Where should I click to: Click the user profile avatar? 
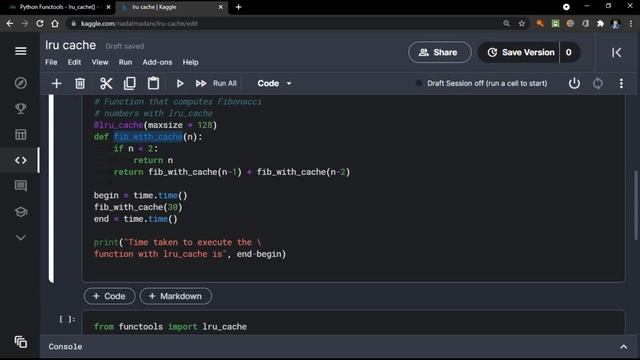tap(616, 24)
